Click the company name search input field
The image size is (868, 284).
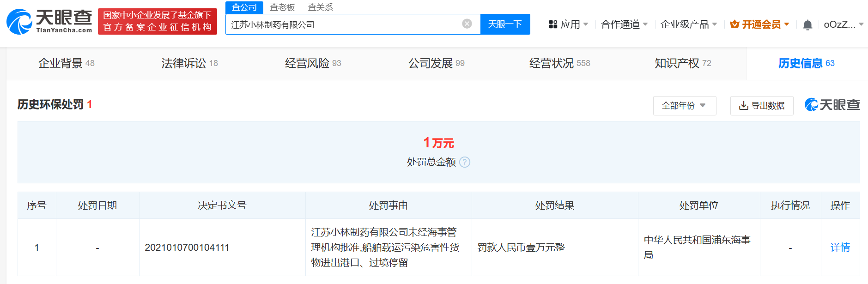342,24
